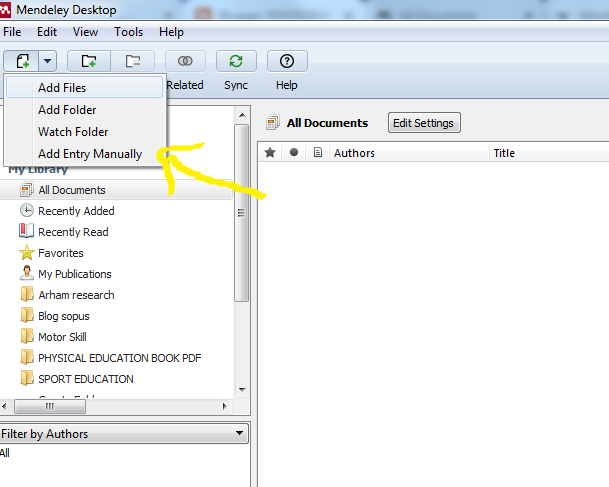Click the Favorites star icon in sidebar
This screenshot has width=609, height=487.
tap(27, 252)
